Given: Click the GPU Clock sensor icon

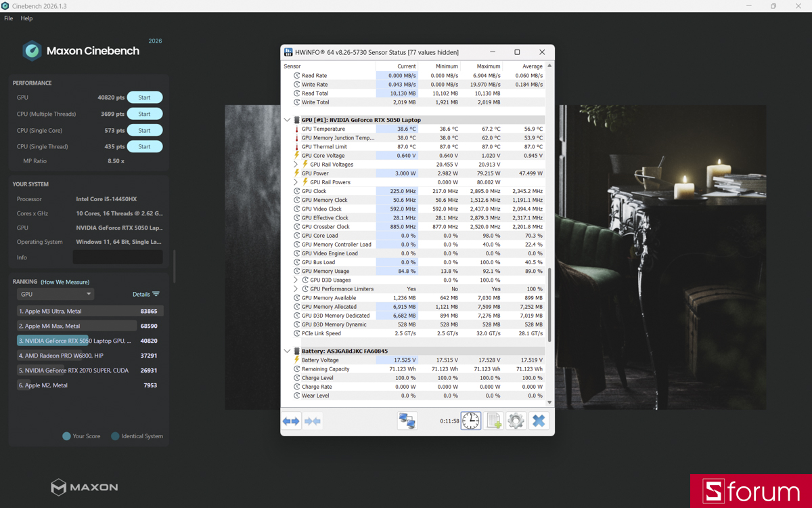Looking at the screenshot, I should click(x=296, y=191).
